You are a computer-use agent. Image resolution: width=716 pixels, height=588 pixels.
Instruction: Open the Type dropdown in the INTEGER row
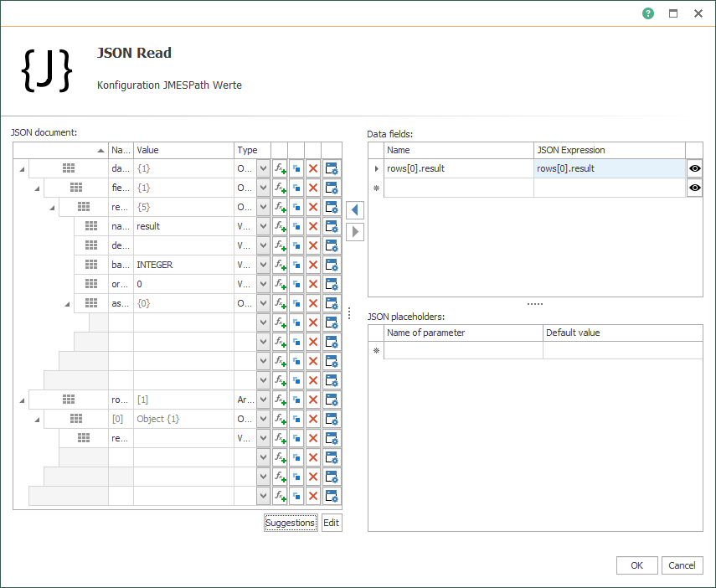(x=264, y=265)
